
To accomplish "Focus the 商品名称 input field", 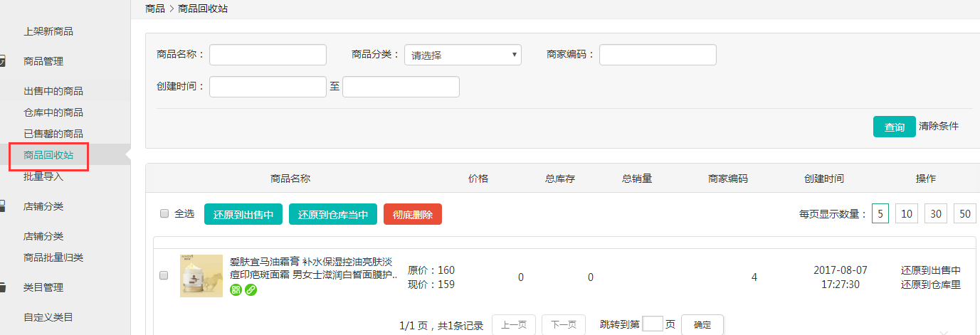I will point(268,55).
